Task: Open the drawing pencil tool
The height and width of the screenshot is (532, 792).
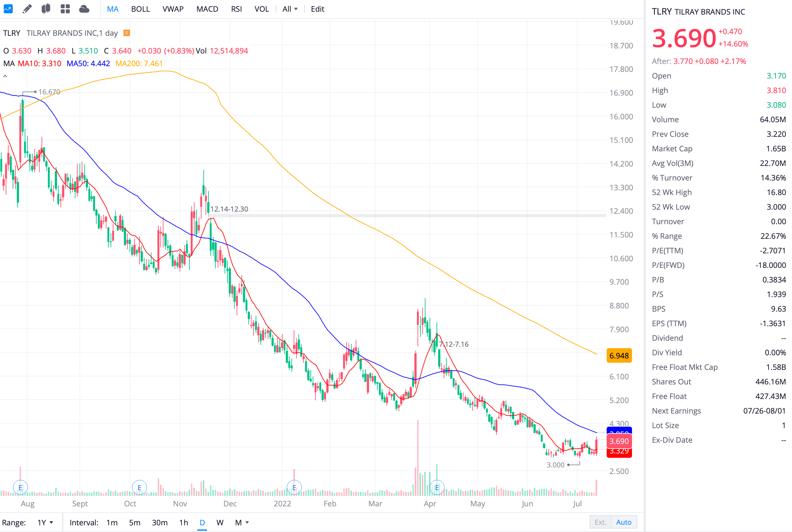Action: coord(27,9)
